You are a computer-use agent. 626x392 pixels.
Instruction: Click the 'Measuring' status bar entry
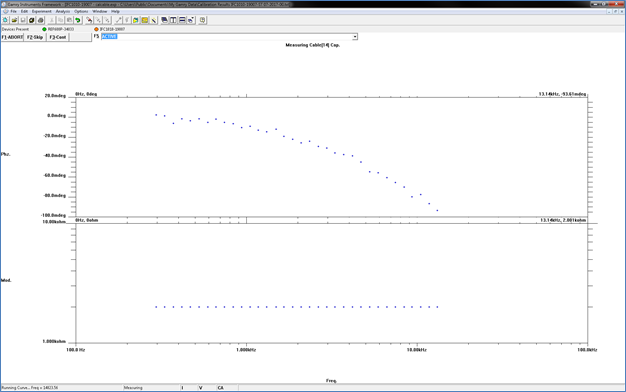(133, 388)
